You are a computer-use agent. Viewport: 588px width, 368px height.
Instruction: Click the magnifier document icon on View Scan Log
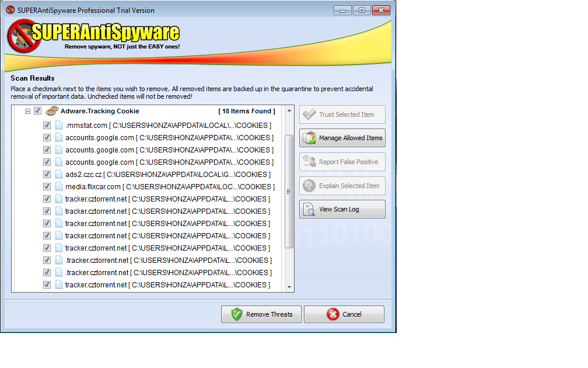pos(309,209)
